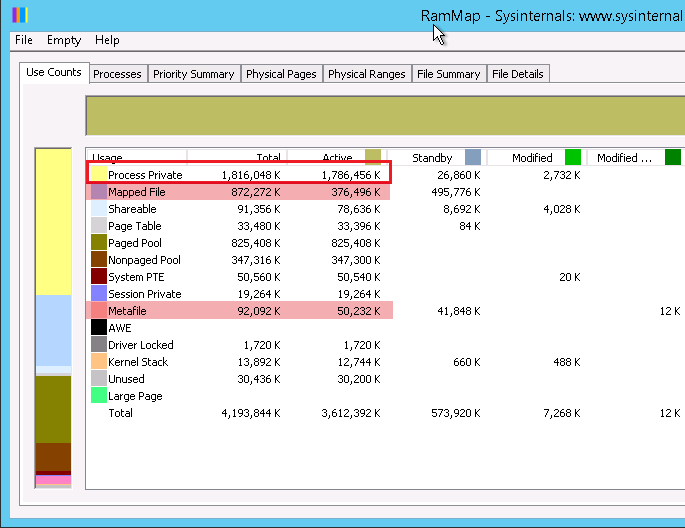This screenshot has width=685, height=528.
Task: Select the Mapped File row label
Action: [x=137, y=192]
